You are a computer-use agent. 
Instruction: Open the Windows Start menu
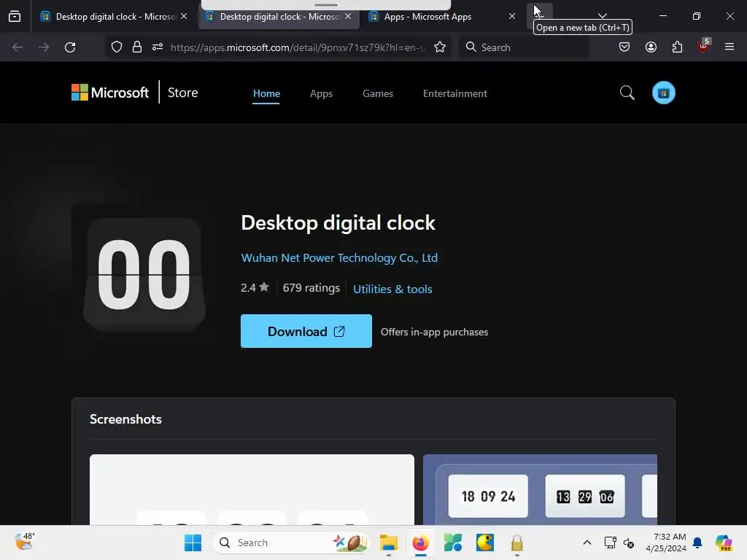point(193,542)
